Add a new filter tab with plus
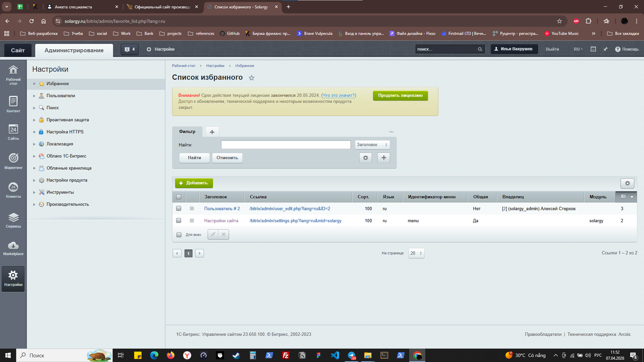This screenshot has height=362, width=644. click(212, 132)
